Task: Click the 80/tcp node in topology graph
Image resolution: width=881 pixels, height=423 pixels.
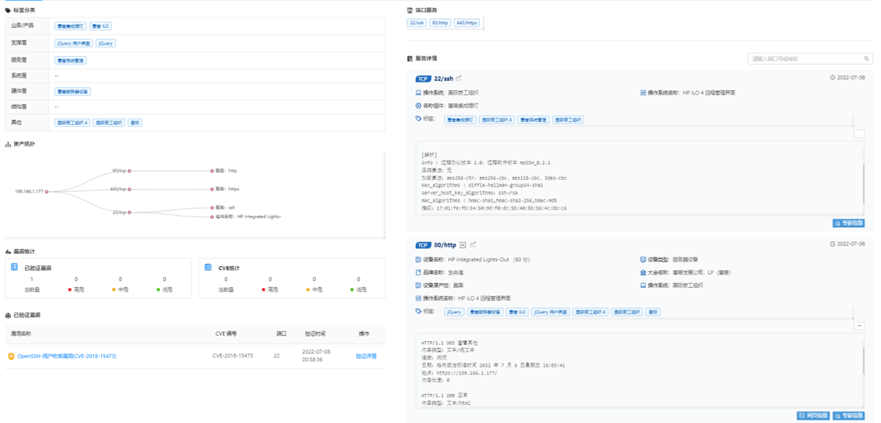Action: point(129,171)
